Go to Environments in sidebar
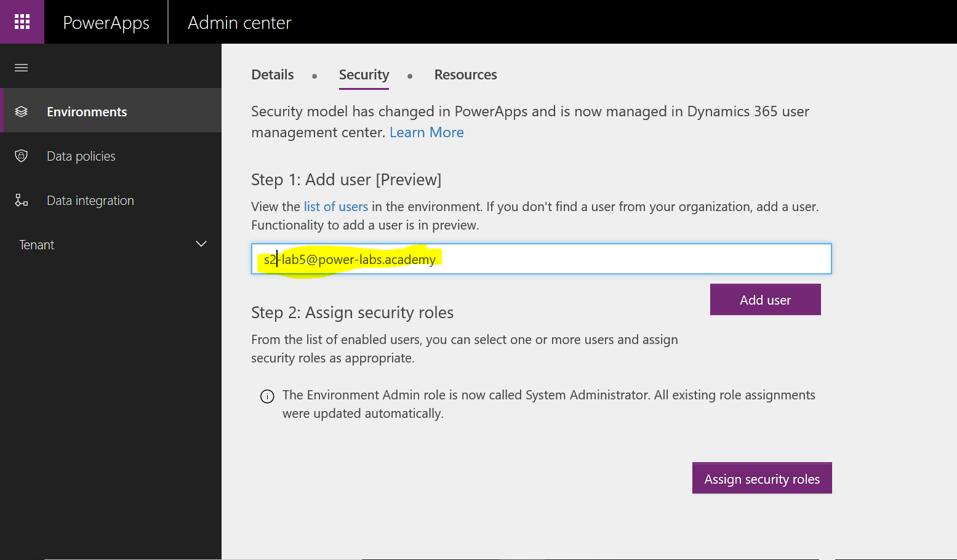 (x=87, y=112)
